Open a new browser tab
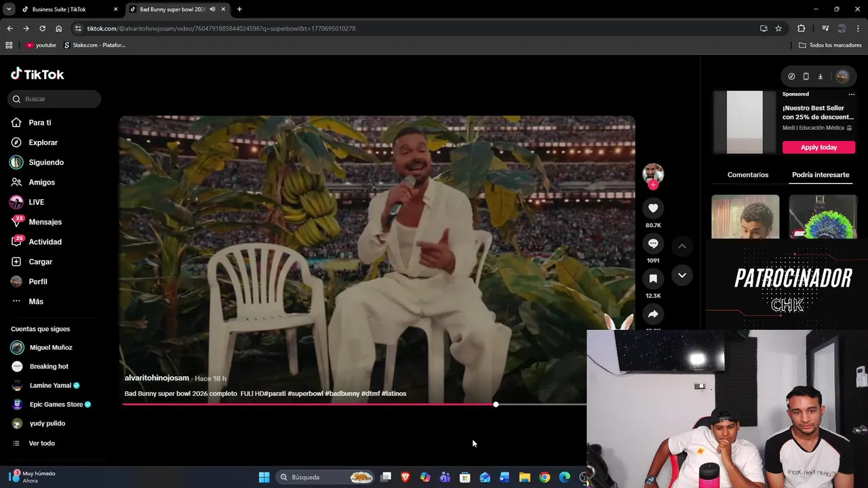This screenshot has height=488, width=868. (239, 9)
